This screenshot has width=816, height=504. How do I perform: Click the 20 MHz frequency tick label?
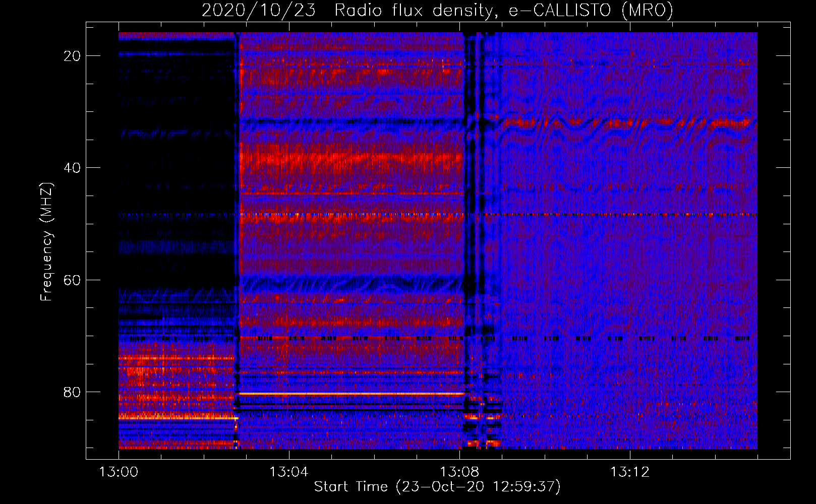(x=72, y=56)
